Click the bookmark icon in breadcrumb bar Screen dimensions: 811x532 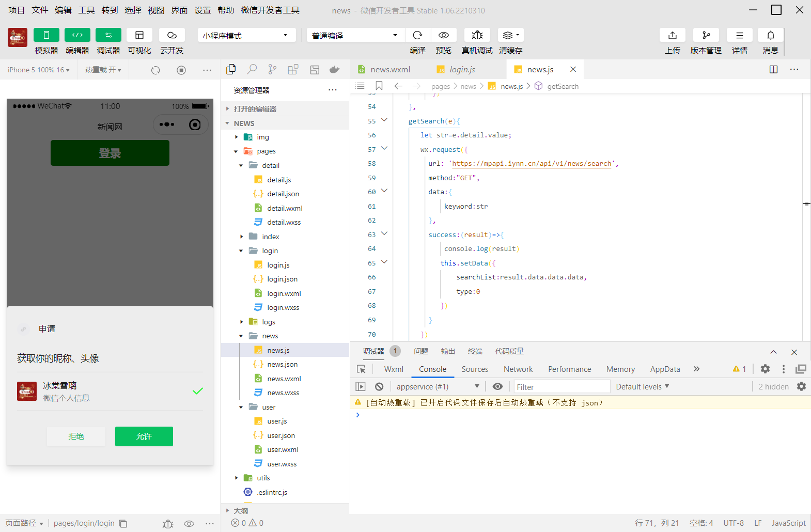(379, 86)
